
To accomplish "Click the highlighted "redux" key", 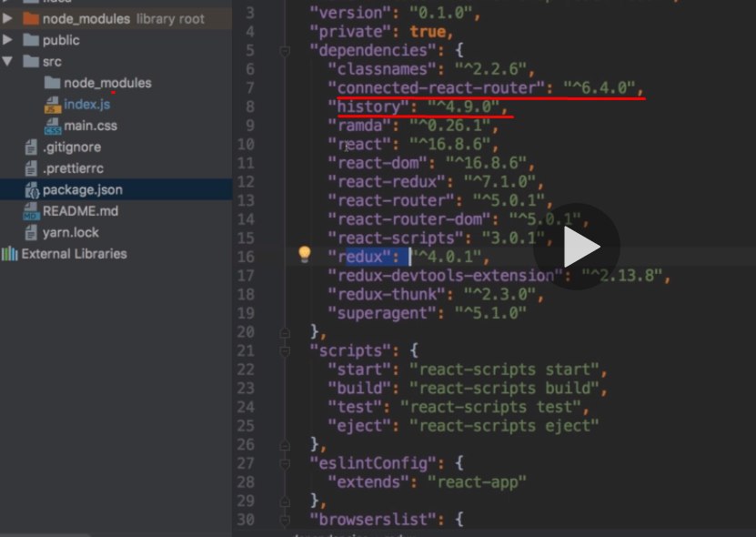I will point(359,257).
